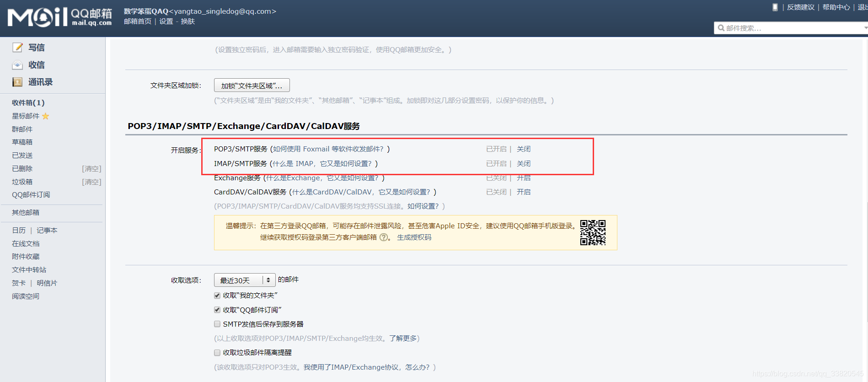Screen dimensions: 868x382
Task: Click 生成授权码 link
Action: click(414, 237)
